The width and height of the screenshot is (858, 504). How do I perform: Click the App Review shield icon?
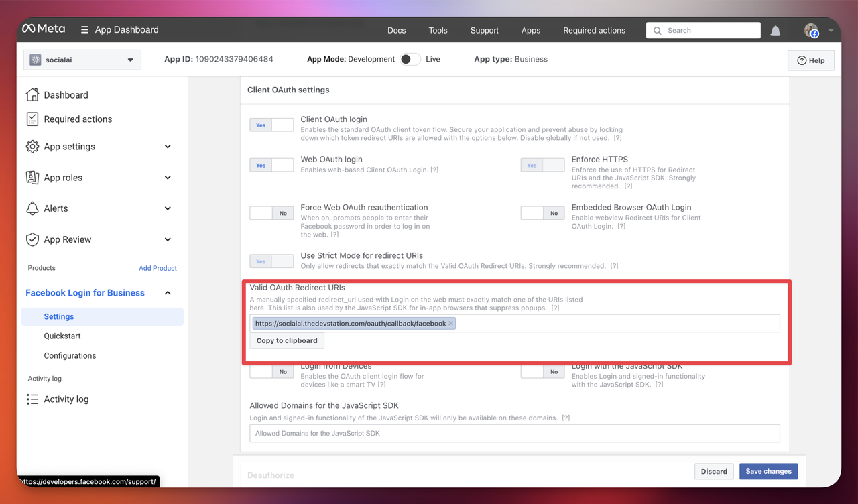[32, 239]
